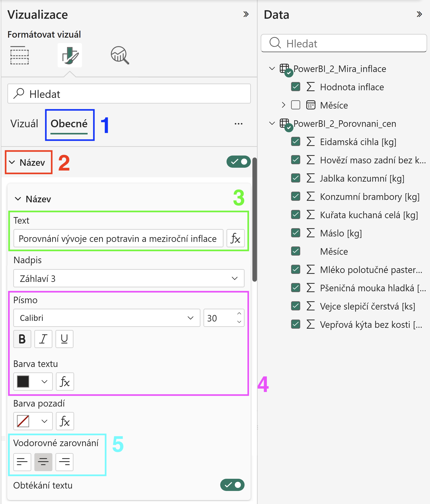Toggle bold formatting for the title
This screenshot has width=430, height=504.
(22, 339)
